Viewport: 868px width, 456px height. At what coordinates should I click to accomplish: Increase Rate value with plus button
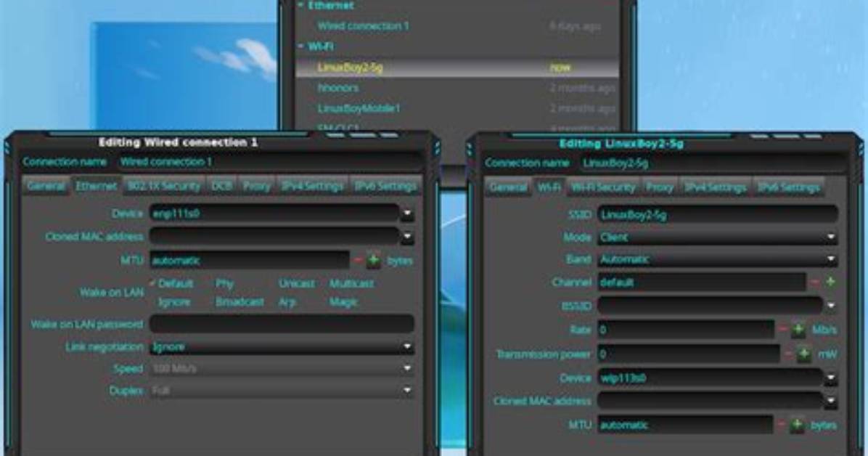point(798,330)
